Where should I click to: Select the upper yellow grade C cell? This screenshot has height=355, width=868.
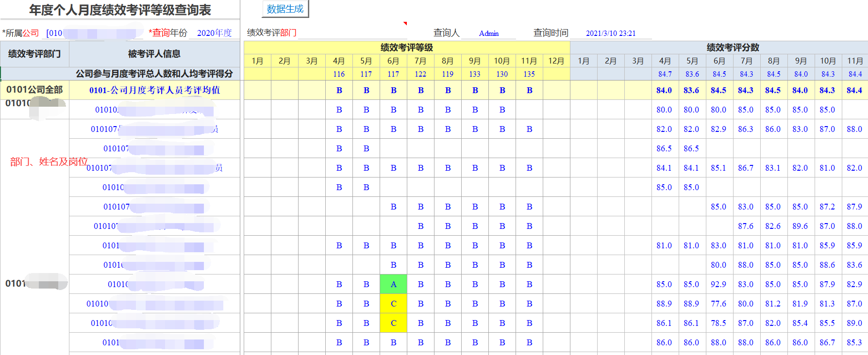(393, 304)
